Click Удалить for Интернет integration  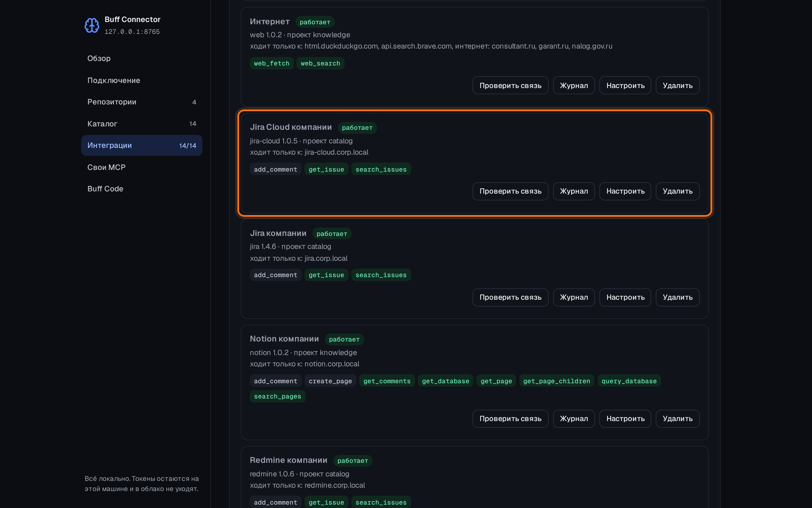tap(678, 85)
